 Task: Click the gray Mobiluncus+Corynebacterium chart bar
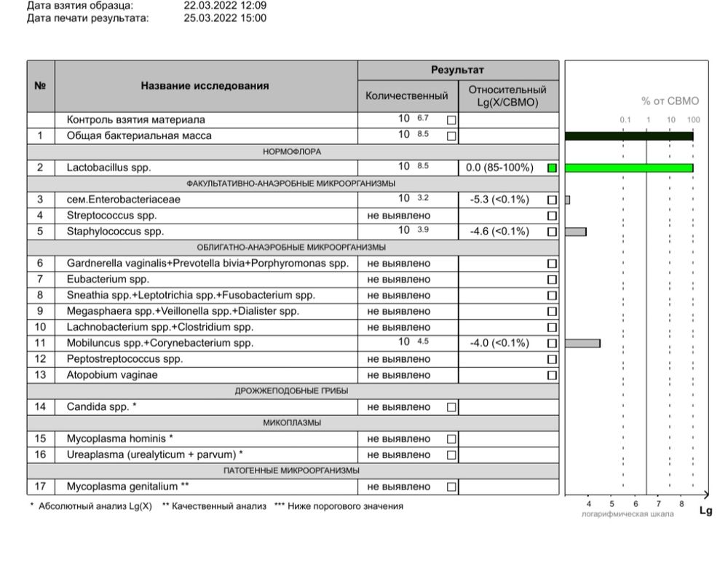582,343
